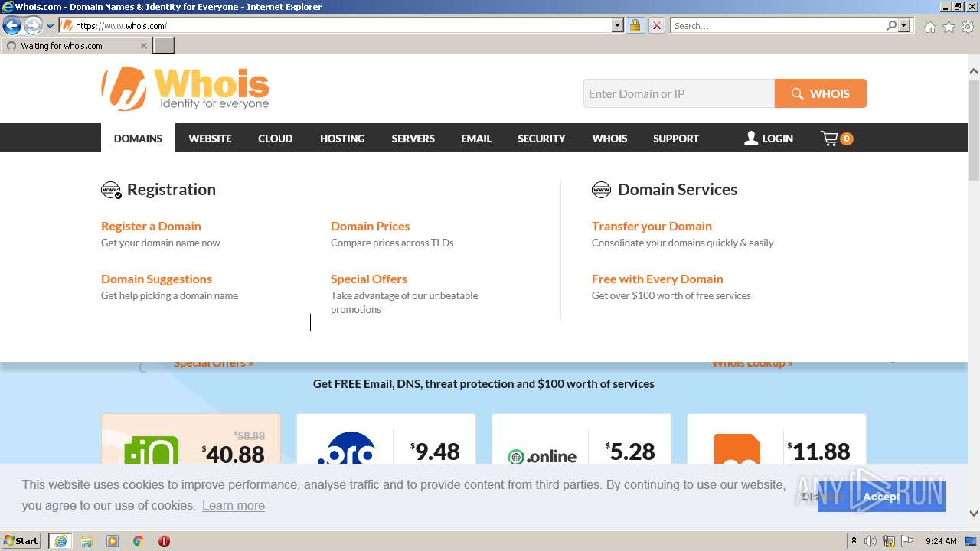
Task: Open the SUPPORT menu
Action: [676, 139]
